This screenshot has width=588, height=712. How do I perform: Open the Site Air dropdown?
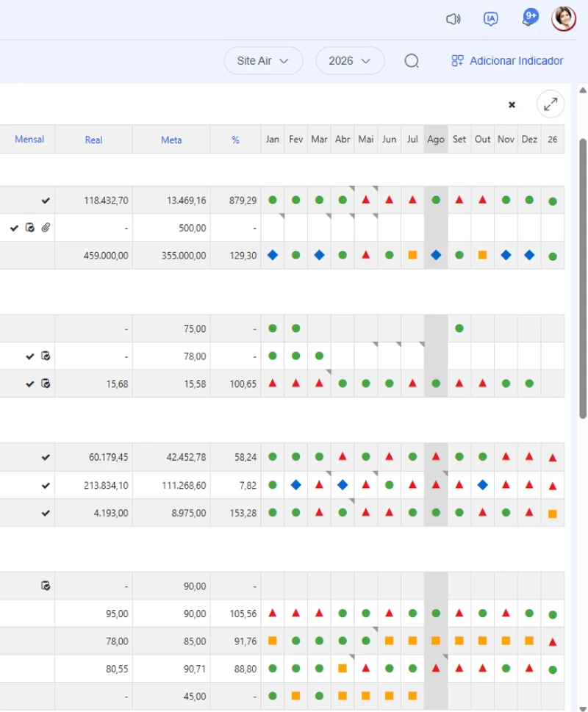[x=263, y=61]
